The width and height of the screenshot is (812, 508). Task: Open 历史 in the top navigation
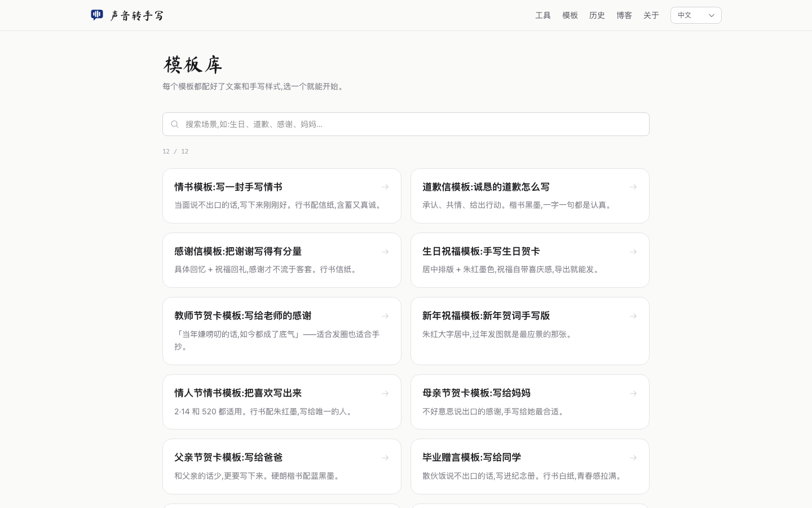[x=597, y=15]
